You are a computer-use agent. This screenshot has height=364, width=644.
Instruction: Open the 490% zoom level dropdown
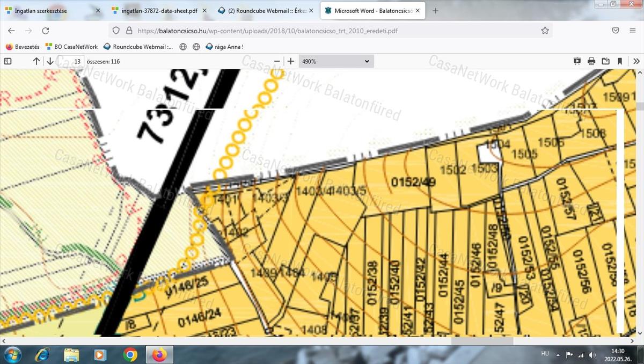[x=336, y=61]
